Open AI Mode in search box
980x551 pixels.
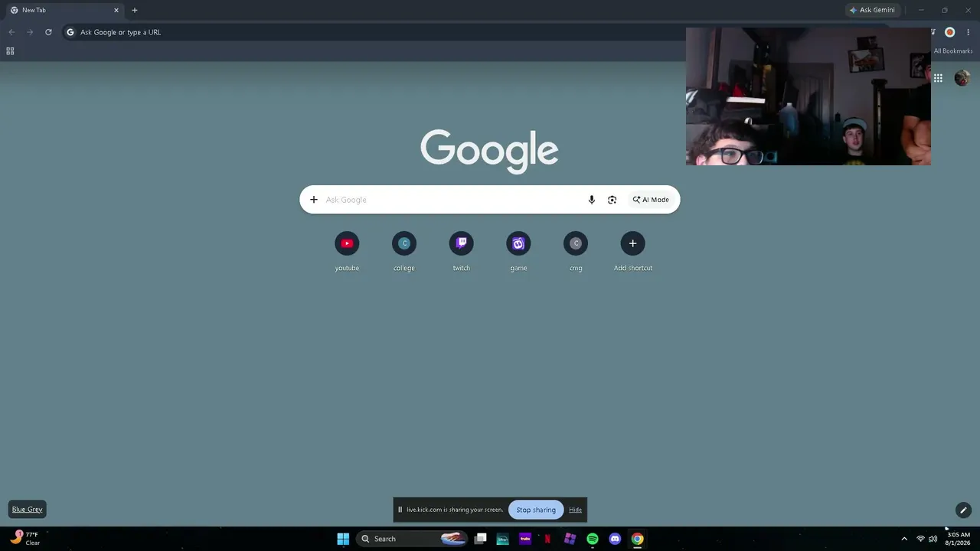pos(651,200)
